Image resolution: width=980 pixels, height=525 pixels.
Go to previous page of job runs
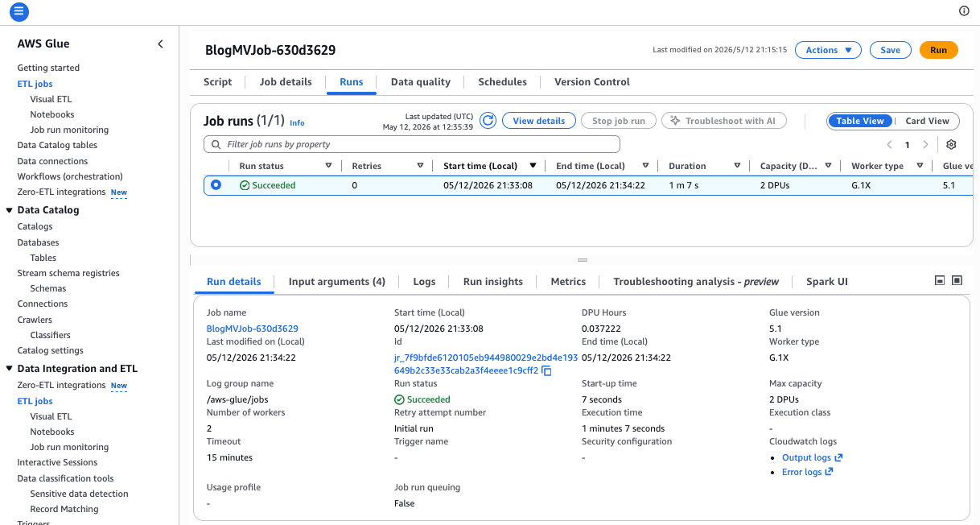coord(889,145)
